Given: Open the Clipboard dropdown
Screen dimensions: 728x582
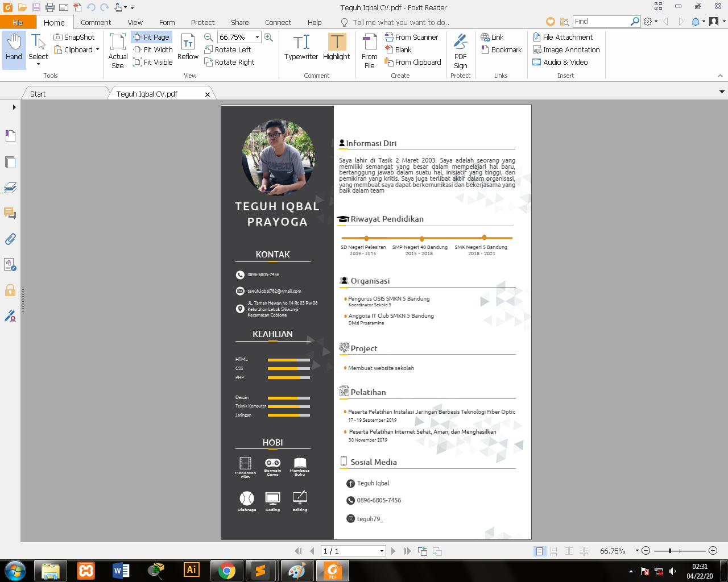Looking at the screenshot, I should [x=97, y=49].
